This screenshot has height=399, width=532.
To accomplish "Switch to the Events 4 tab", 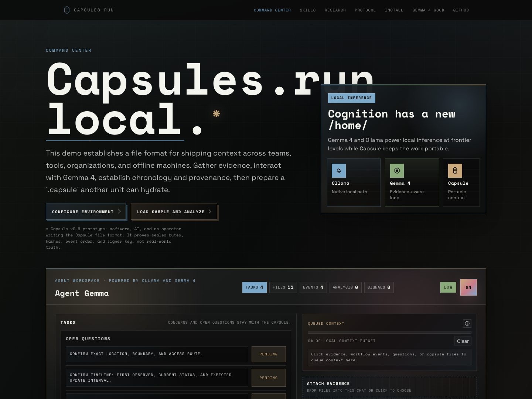I will tap(313, 287).
